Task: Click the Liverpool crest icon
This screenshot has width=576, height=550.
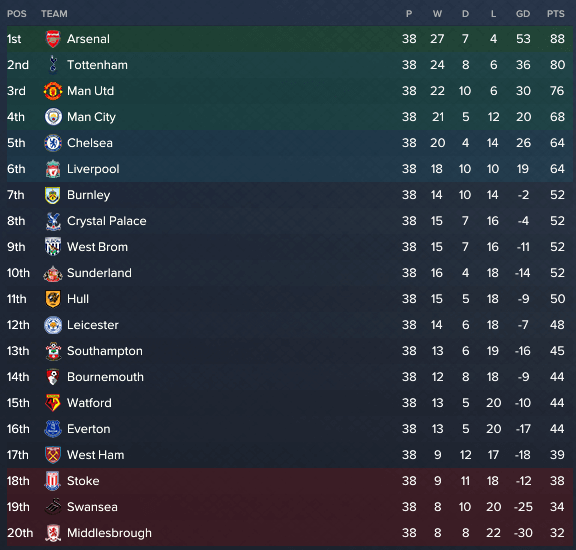Action: click(x=53, y=169)
